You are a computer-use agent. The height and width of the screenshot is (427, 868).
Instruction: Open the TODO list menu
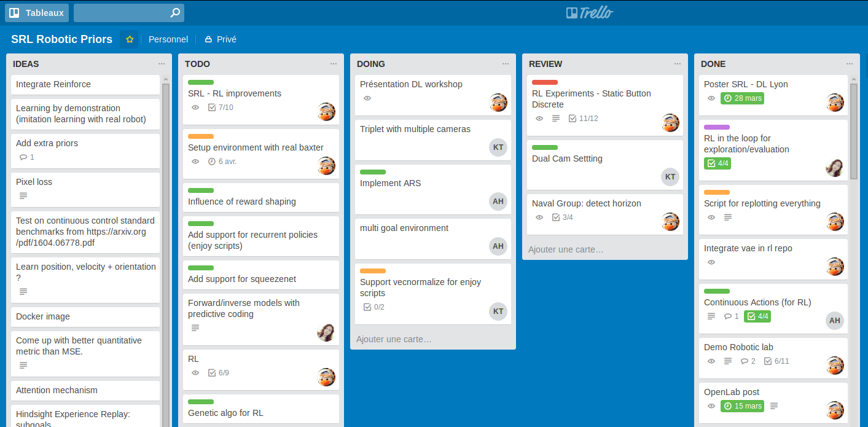tap(334, 64)
